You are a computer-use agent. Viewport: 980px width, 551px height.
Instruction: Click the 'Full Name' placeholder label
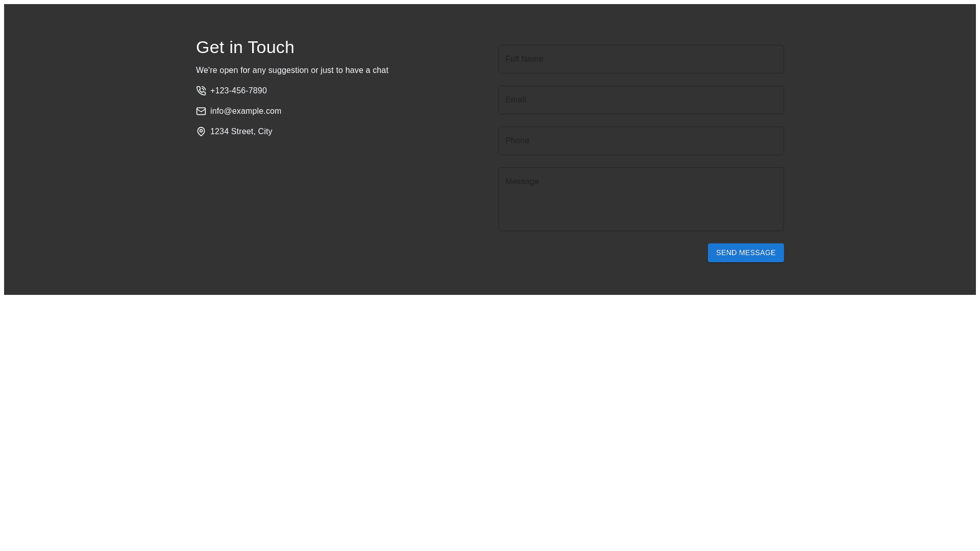[x=524, y=59]
